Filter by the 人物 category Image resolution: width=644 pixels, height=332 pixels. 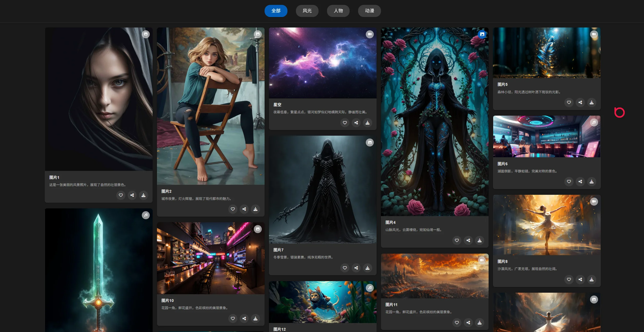click(338, 11)
